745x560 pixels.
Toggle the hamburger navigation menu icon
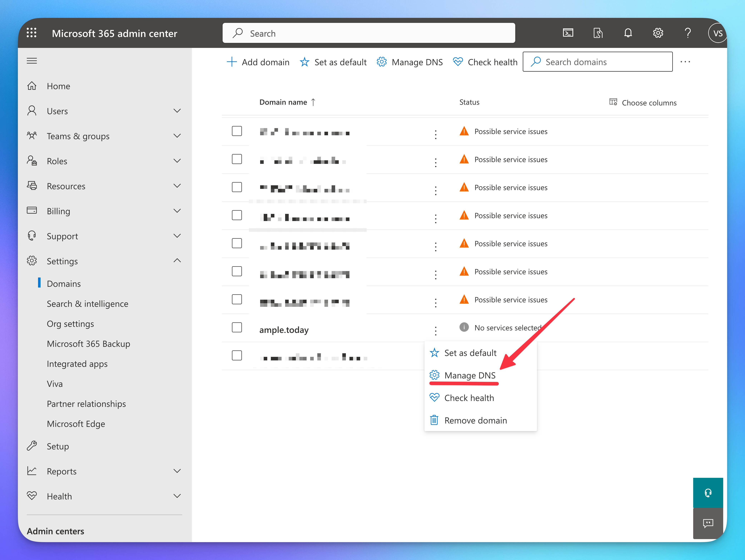32,61
